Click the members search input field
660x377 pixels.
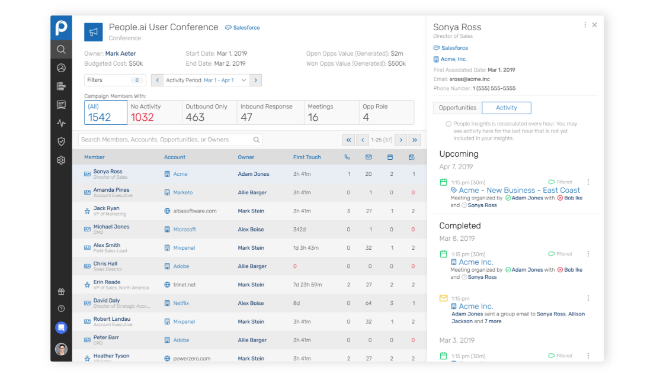tap(170, 140)
